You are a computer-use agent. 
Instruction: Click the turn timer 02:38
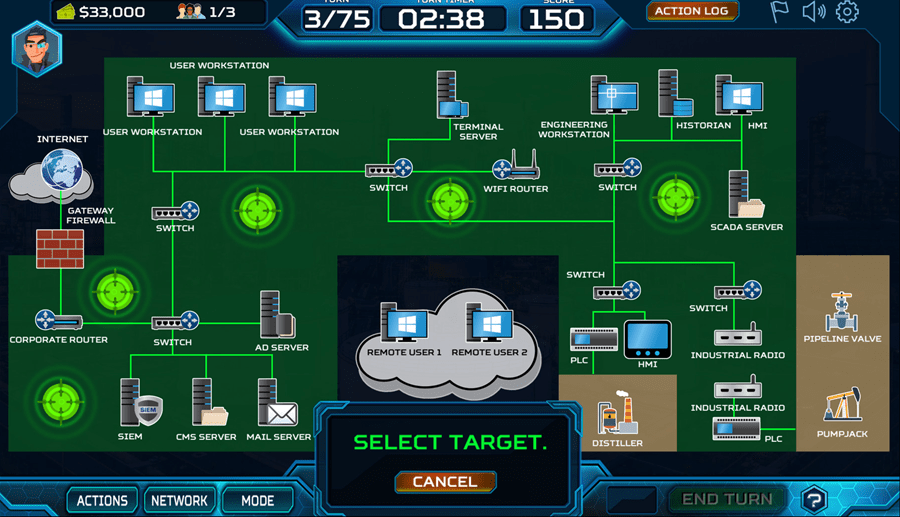coord(441,19)
